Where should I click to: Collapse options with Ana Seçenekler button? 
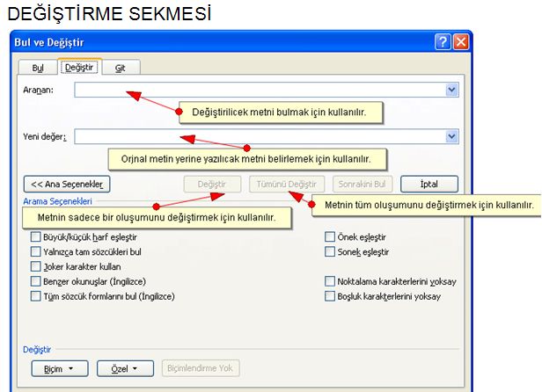click(x=67, y=184)
